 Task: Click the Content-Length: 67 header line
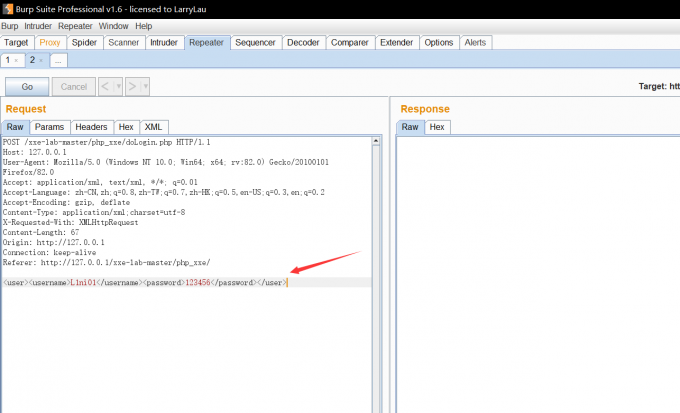point(41,232)
